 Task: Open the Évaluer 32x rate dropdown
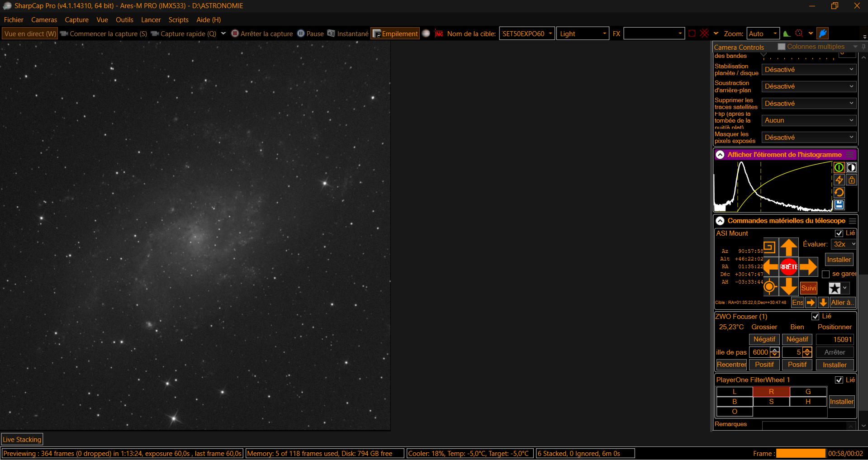tap(844, 244)
